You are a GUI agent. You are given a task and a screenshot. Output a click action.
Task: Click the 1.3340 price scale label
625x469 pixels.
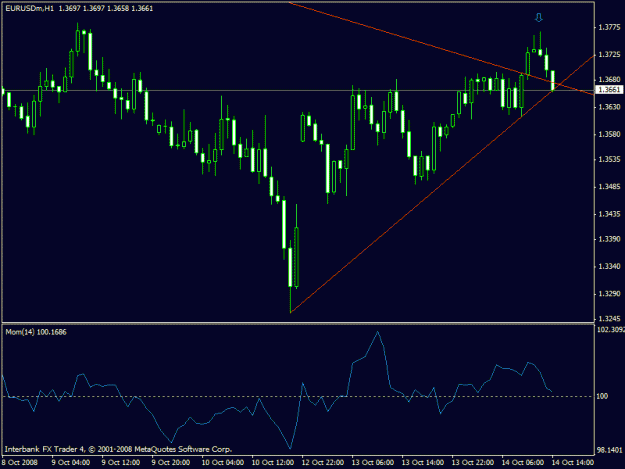(609, 266)
